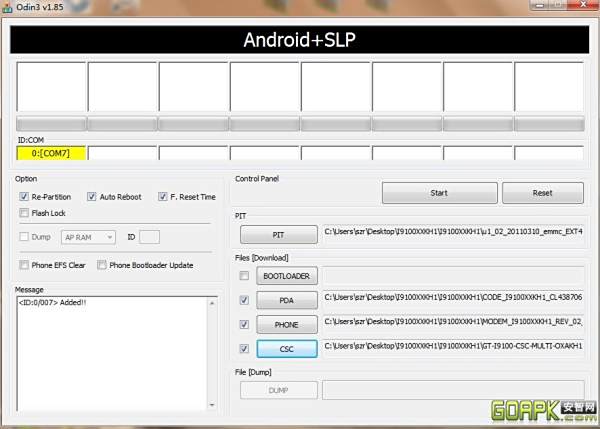This screenshot has width=600, height=429.
Task: Click the first empty device status box
Action: (51, 87)
